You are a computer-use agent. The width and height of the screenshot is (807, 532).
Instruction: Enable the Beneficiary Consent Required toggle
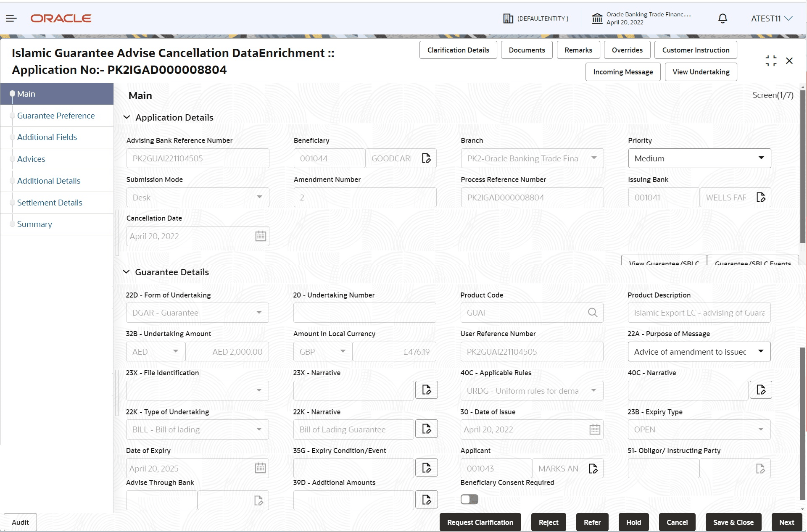pos(469,500)
